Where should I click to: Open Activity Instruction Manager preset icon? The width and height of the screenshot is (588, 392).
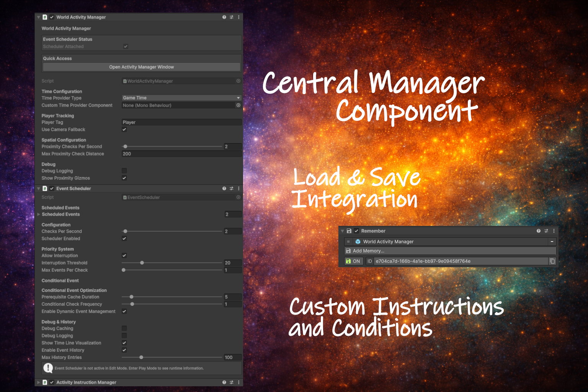coord(232,382)
